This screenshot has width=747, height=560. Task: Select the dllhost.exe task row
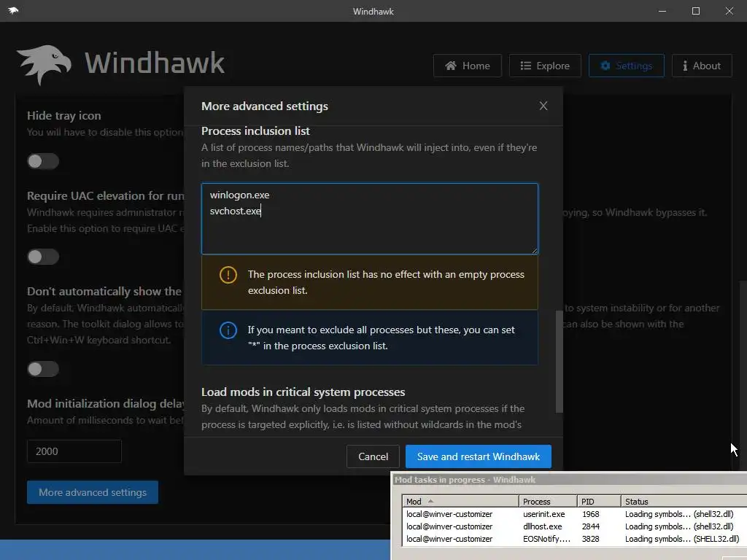574,526
